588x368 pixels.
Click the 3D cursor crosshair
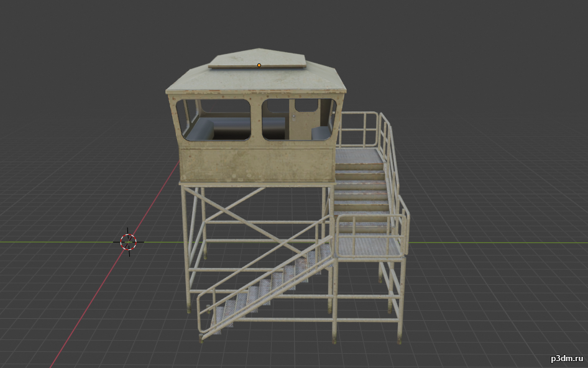[129, 241]
